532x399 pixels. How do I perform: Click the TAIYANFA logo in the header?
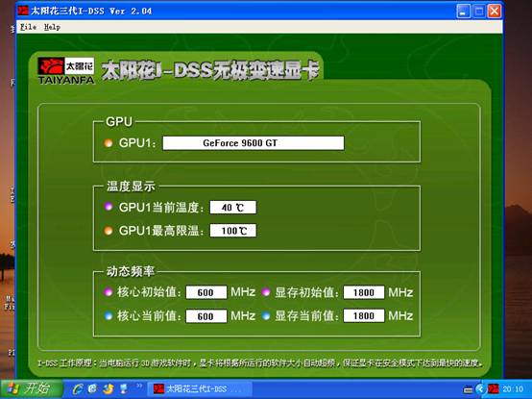point(66,70)
